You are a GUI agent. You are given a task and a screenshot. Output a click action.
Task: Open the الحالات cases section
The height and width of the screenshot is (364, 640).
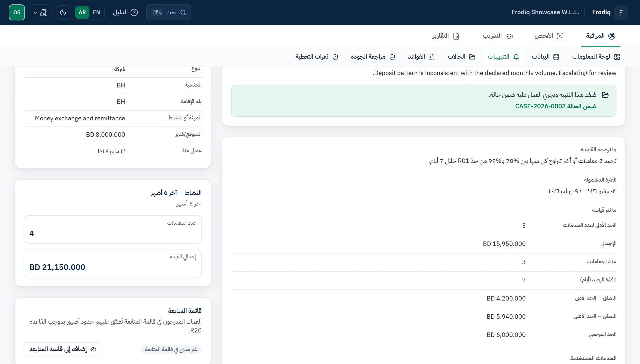(461, 57)
